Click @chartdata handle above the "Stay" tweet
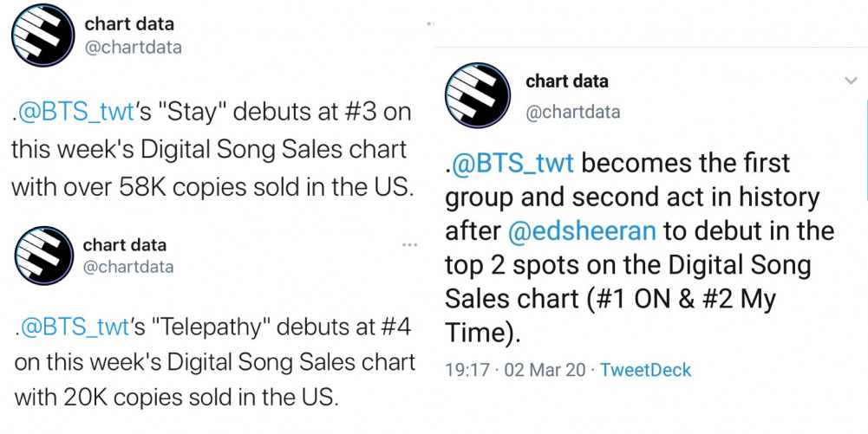 [133, 48]
